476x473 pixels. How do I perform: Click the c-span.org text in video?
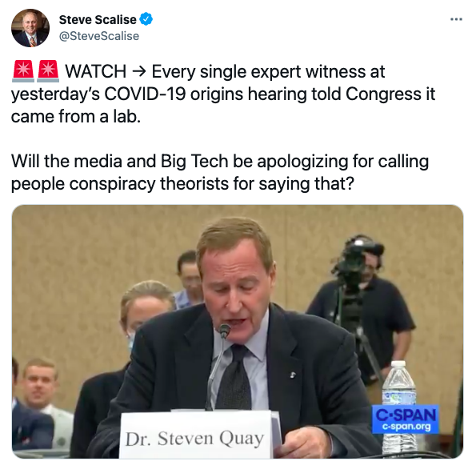(406, 427)
